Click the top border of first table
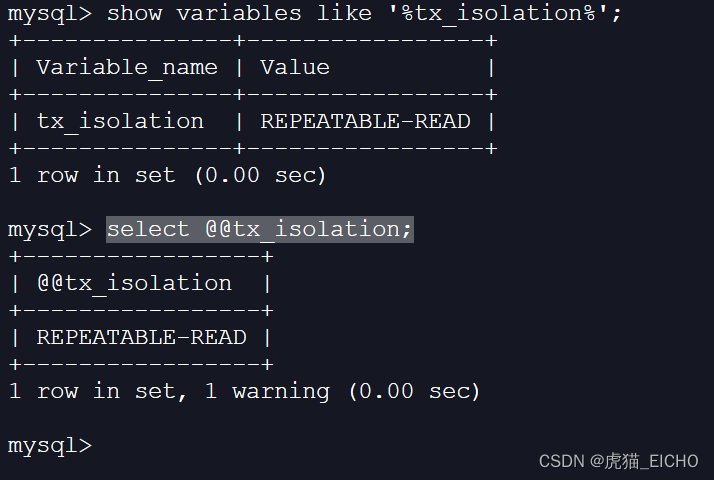Screen dimensions: 714x480 [x=253, y=41]
